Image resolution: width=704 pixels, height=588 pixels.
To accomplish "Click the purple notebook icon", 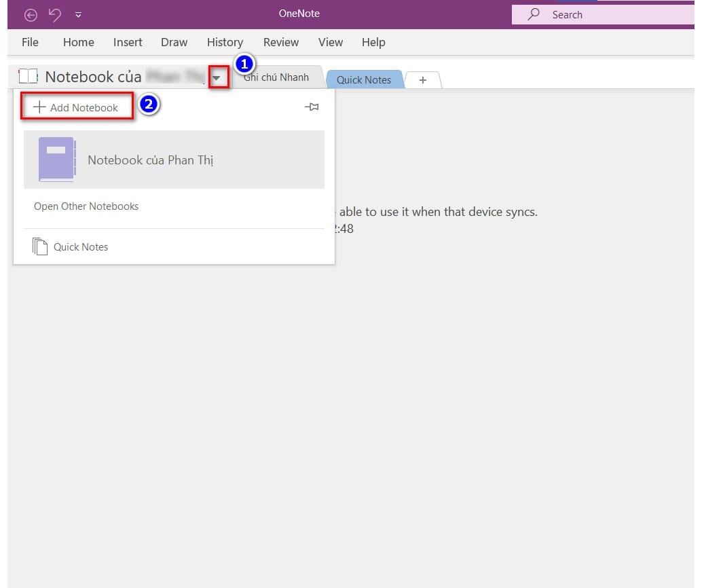I will tap(57, 159).
